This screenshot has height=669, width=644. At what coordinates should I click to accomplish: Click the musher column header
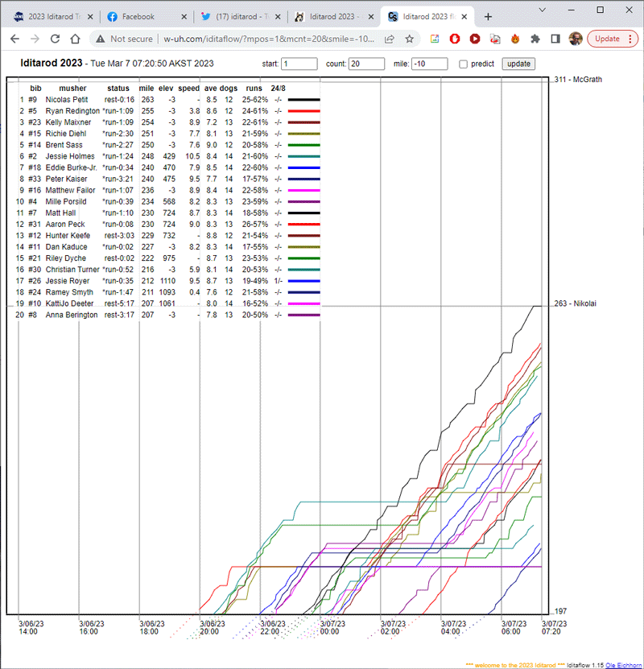coord(72,89)
